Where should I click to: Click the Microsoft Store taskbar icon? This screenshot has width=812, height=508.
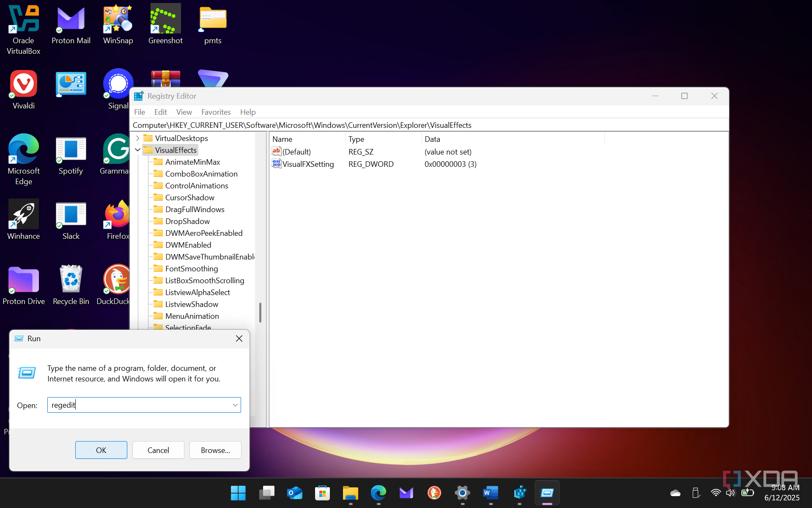(322, 493)
